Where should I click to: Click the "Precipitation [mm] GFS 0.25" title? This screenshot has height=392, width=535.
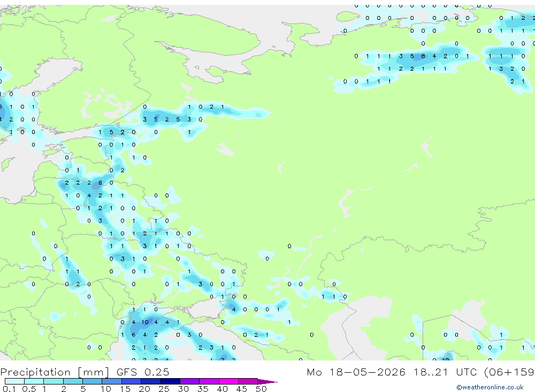pos(85,372)
